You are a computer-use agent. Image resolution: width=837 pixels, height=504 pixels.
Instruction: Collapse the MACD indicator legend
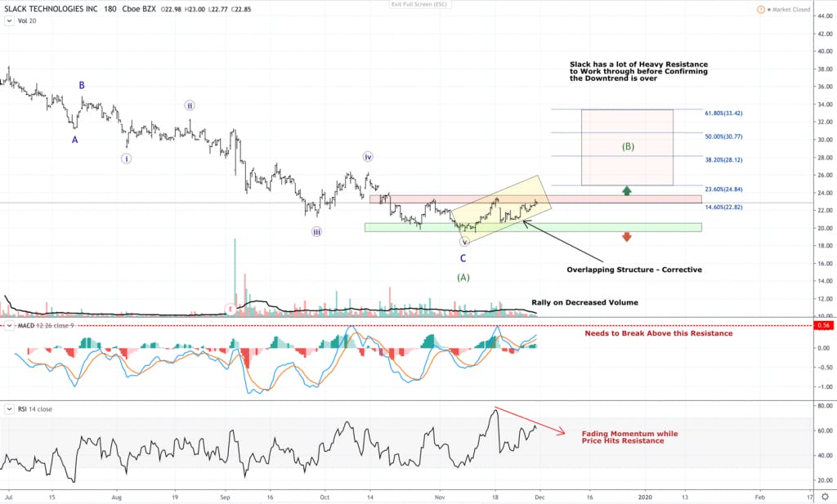pyautogui.click(x=9, y=325)
